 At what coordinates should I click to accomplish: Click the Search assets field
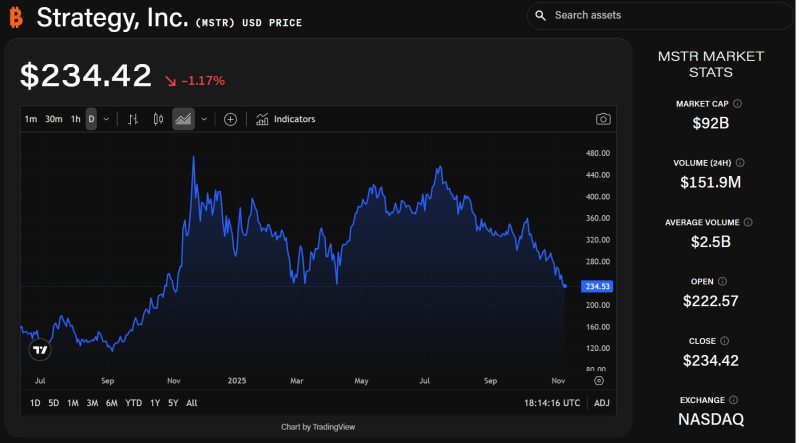(x=660, y=15)
